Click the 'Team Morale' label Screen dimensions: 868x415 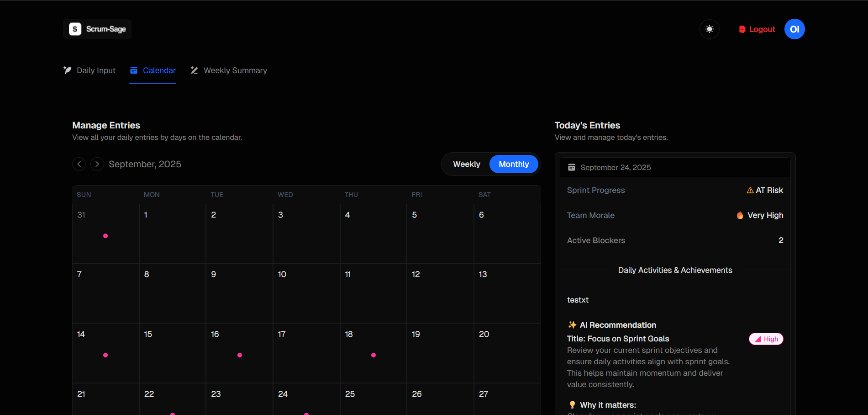pyautogui.click(x=591, y=215)
